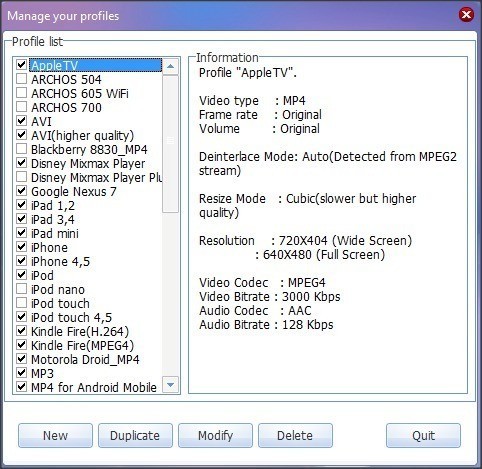Select the MP3 profile name
The image size is (482, 469).
42,373
